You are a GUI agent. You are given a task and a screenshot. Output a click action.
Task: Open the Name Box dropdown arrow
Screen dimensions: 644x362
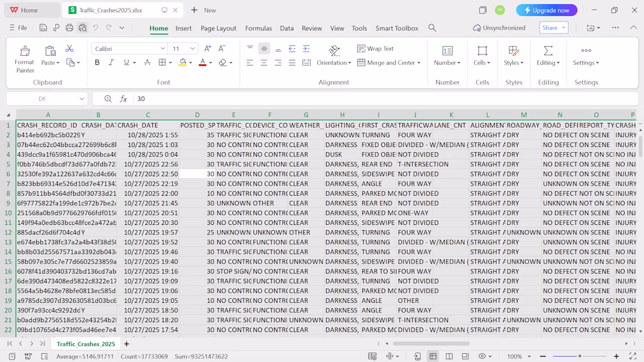click(82, 98)
